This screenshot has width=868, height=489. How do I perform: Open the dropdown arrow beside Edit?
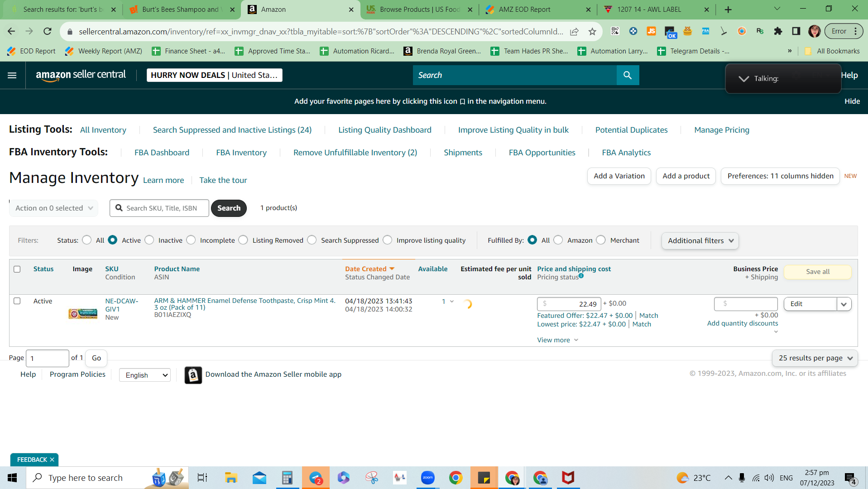coord(844,304)
